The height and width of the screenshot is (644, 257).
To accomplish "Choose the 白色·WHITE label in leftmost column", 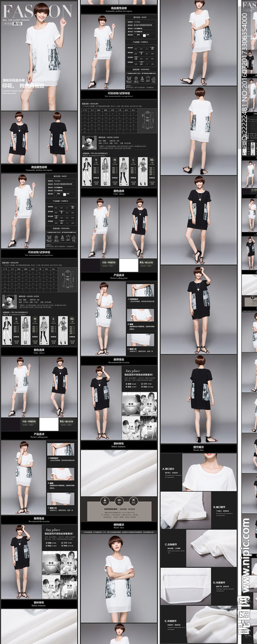I will [29, 421].
